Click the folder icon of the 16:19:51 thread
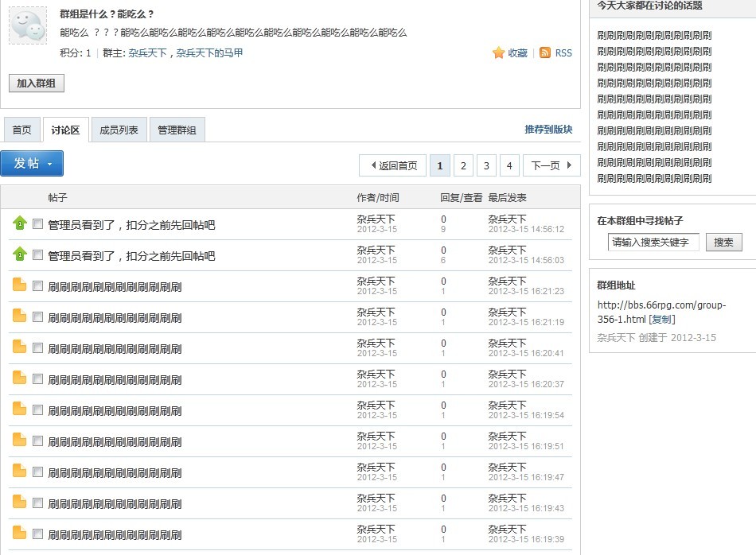The width and height of the screenshot is (756, 555). point(19,440)
